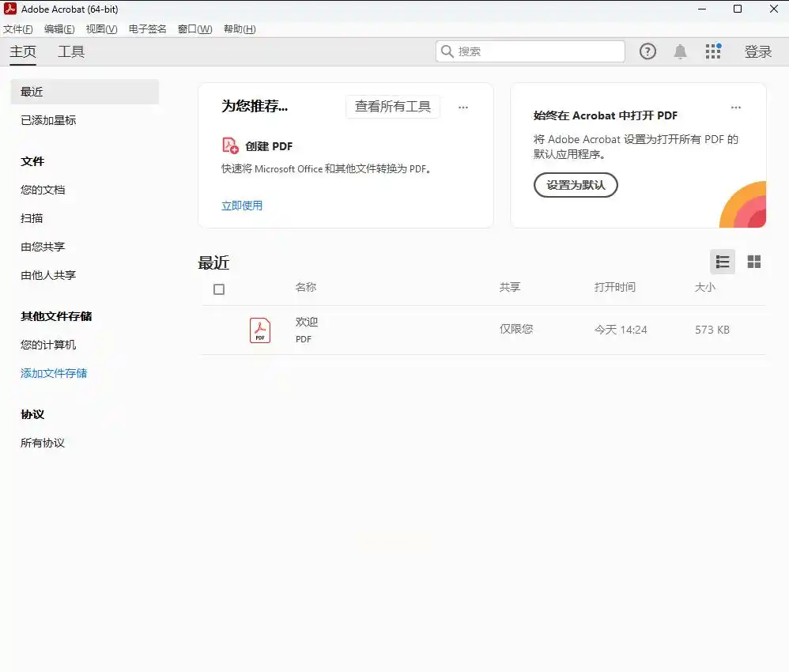Click the 创建 PDF heading text

pyautogui.click(x=269, y=146)
